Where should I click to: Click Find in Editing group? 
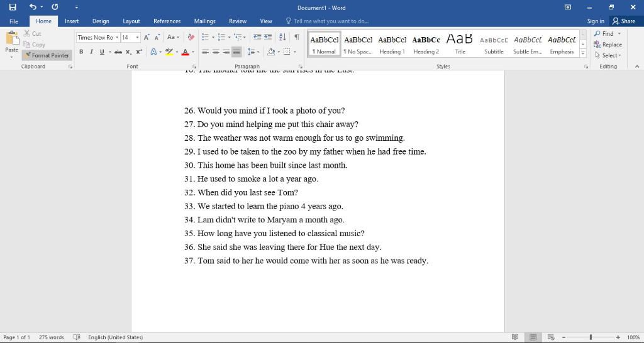604,34
